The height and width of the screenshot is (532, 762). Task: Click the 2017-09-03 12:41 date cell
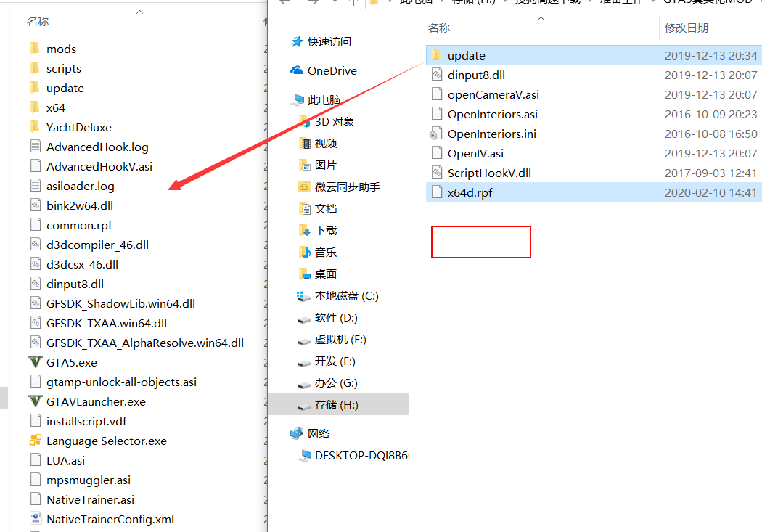click(710, 173)
